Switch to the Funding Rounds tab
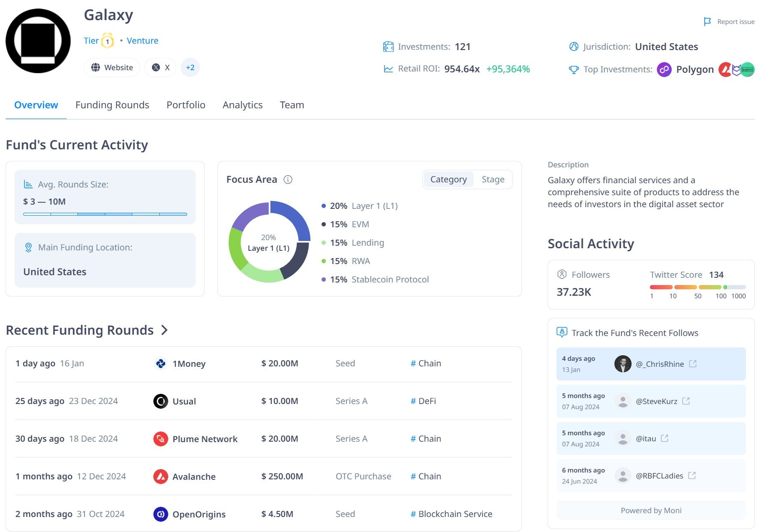Image resolution: width=760 pixels, height=532 pixels. pyautogui.click(x=112, y=105)
